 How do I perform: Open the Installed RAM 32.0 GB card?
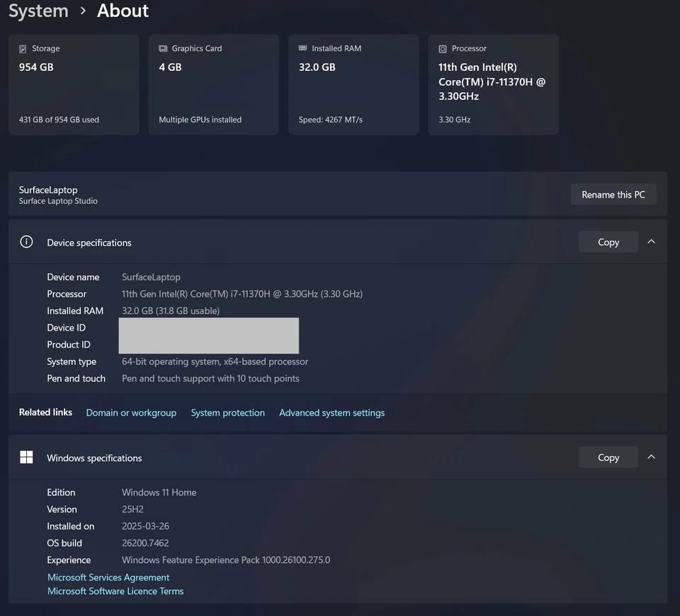pyautogui.click(x=354, y=84)
